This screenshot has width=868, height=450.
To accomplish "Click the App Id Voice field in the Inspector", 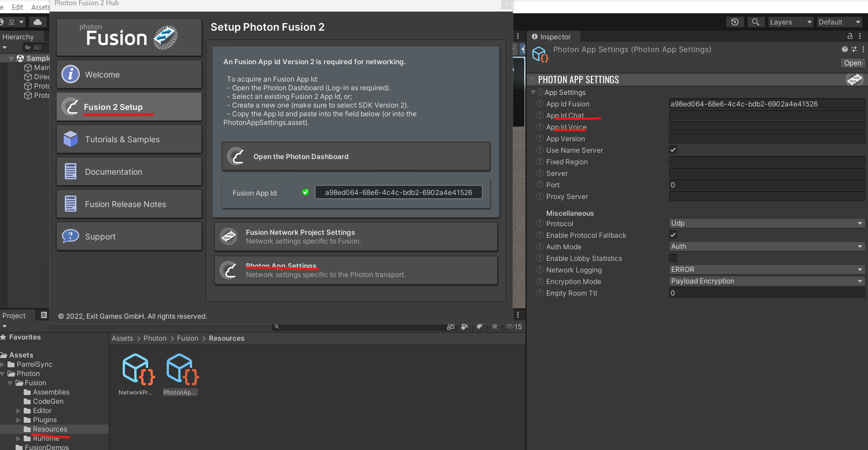I will coord(767,127).
